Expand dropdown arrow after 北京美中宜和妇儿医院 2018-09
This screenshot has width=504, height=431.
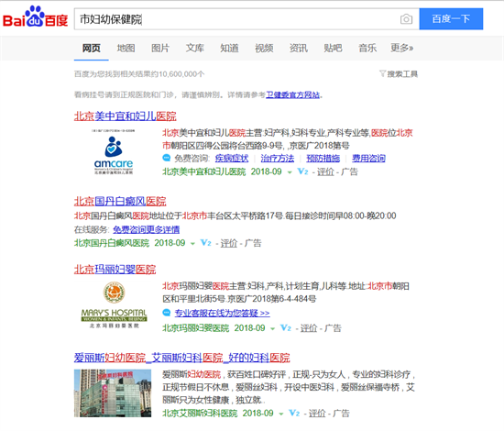[x=290, y=172]
